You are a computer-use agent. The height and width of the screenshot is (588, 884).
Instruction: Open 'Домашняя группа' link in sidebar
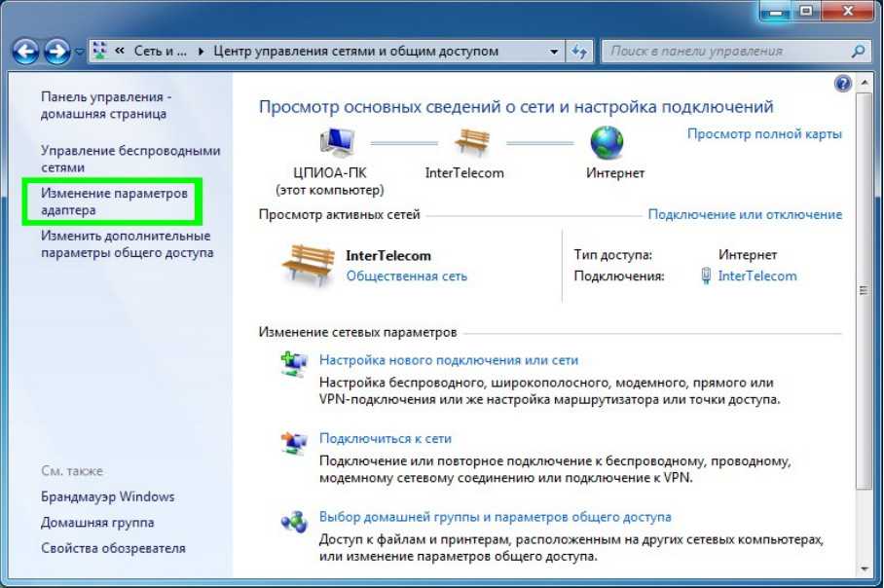coord(97,523)
